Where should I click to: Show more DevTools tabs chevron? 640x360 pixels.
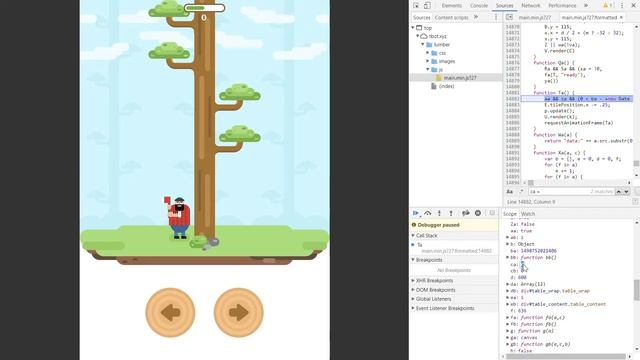tap(586, 5)
